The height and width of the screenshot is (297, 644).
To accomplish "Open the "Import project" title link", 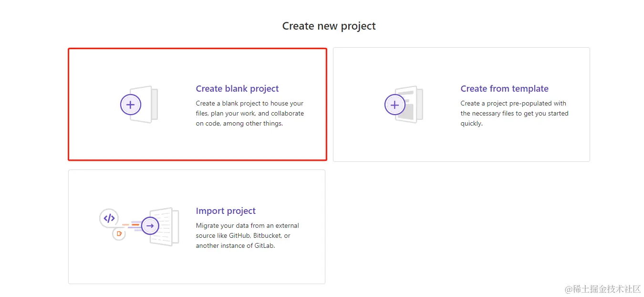I will click(x=226, y=211).
